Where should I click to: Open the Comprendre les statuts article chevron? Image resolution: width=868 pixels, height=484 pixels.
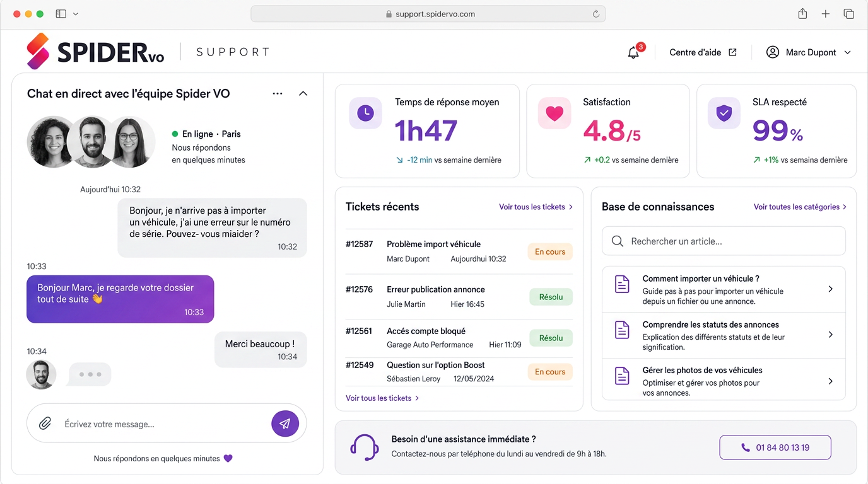pyautogui.click(x=830, y=335)
